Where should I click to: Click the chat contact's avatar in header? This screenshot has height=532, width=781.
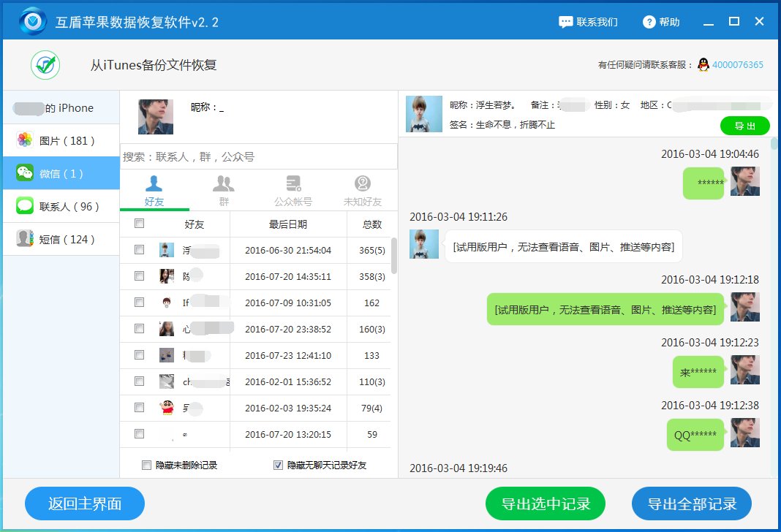(x=424, y=114)
